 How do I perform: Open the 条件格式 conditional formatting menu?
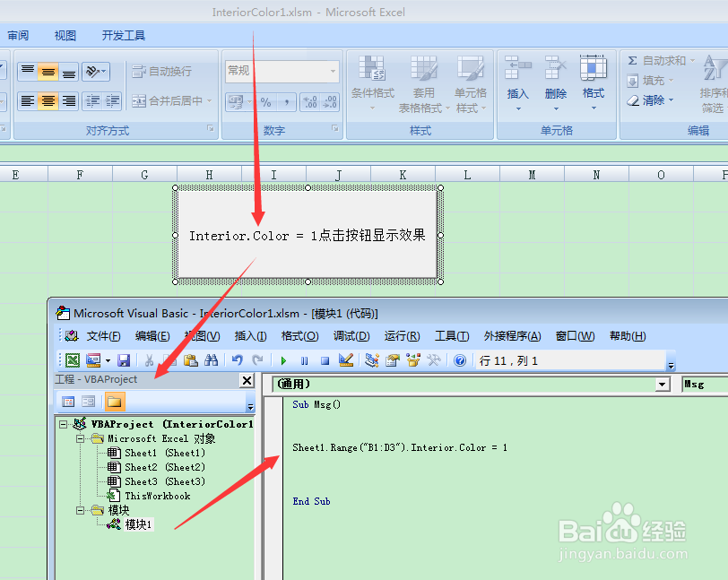tap(372, 84)
